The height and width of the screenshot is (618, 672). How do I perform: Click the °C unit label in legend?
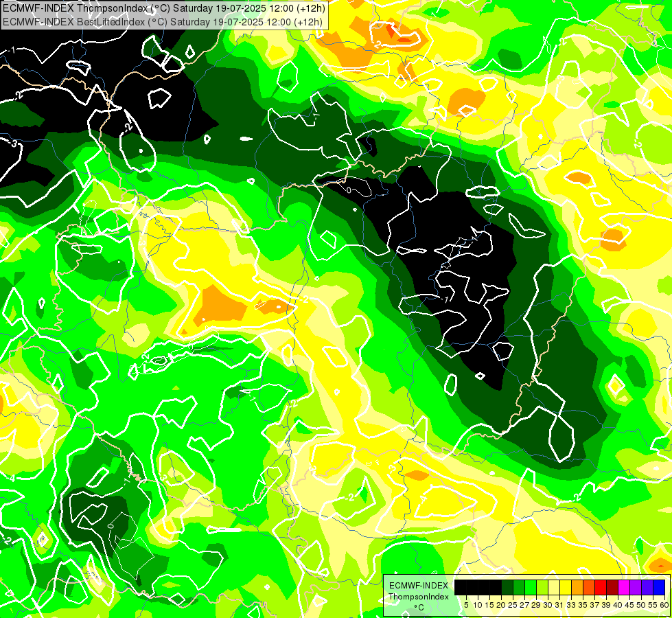point(419,608)
